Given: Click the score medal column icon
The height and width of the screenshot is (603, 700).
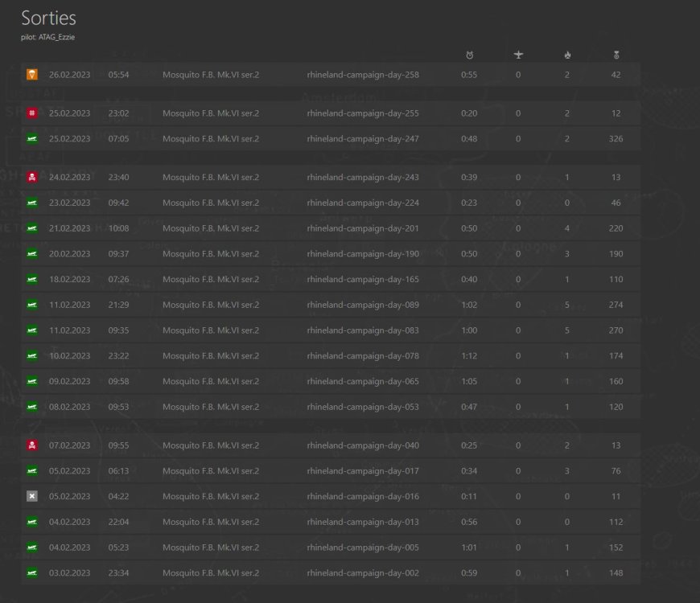Looking at the screenshot, I should point(616,55).
